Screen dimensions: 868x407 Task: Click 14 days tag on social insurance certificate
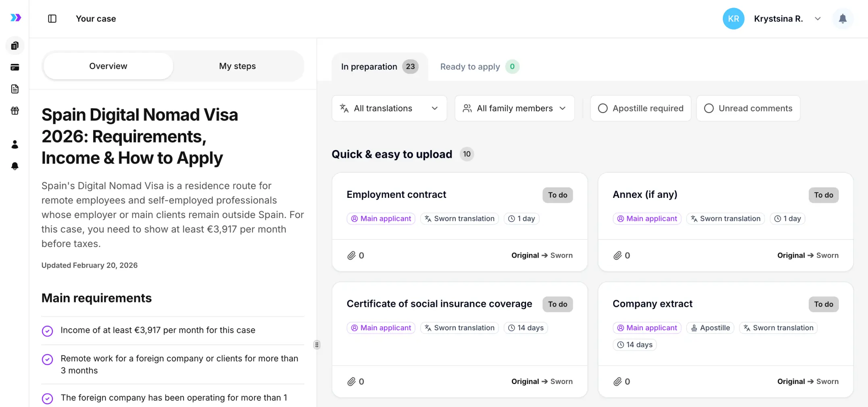click(526, 328)
